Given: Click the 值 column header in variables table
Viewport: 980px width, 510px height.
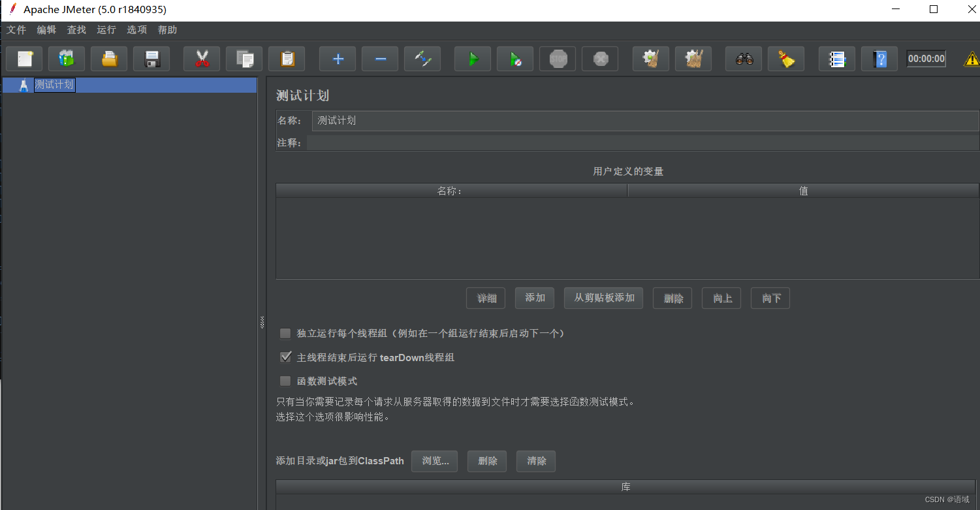Looking at the screenshot, I should coord(804,191).
